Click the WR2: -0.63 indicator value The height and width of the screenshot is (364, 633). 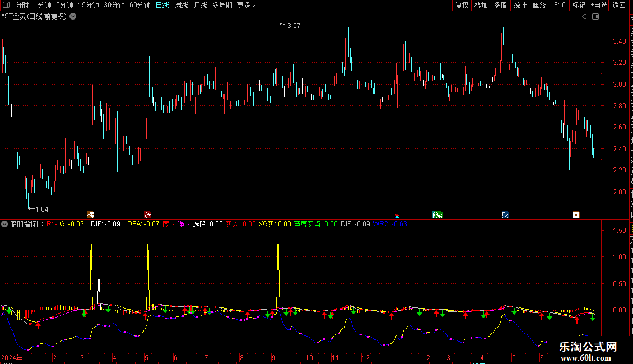390,224
